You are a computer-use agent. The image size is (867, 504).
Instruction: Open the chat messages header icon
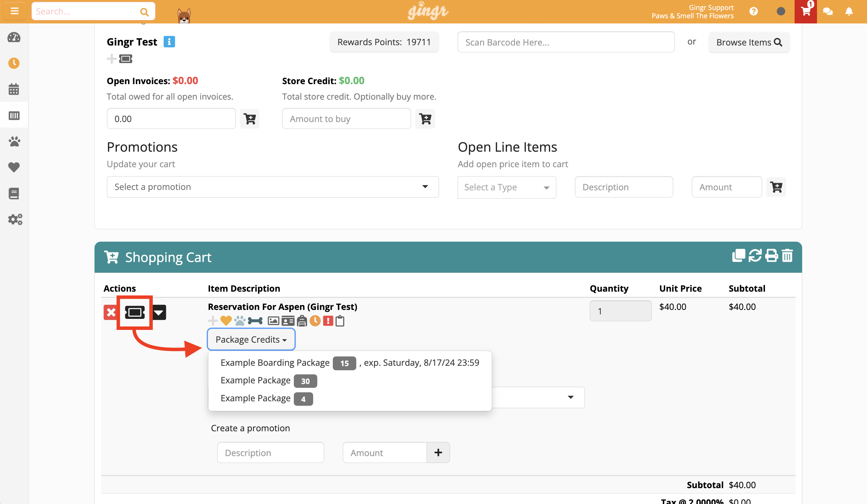[x=828, y=11]
